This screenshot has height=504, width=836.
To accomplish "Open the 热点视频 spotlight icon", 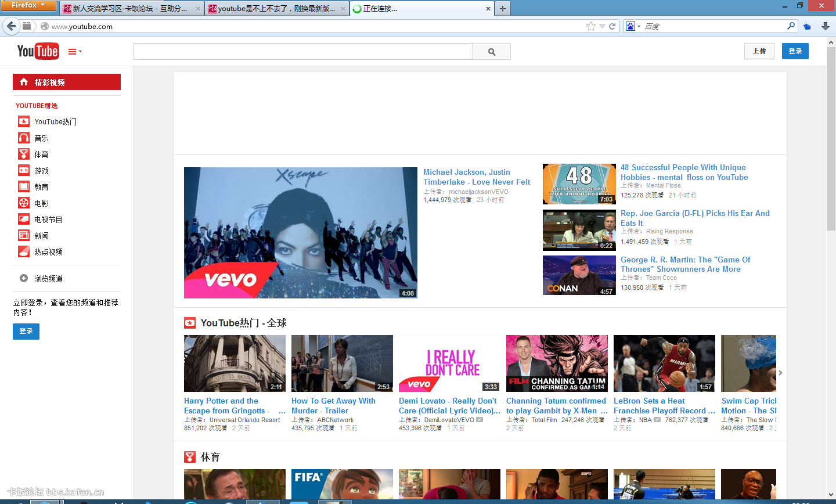I will 24,251.
